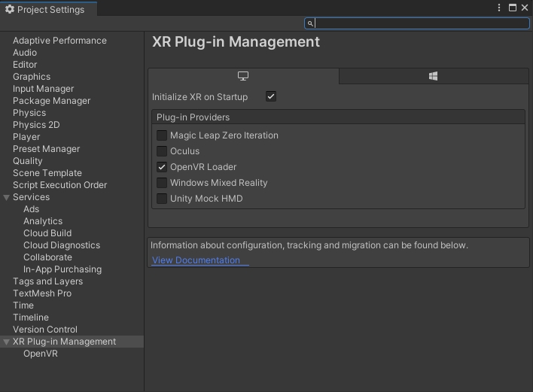This screenshot has width=533, height=392.
Task: Collapse the XR Plug-in Management section
Action: pos(7,342)
